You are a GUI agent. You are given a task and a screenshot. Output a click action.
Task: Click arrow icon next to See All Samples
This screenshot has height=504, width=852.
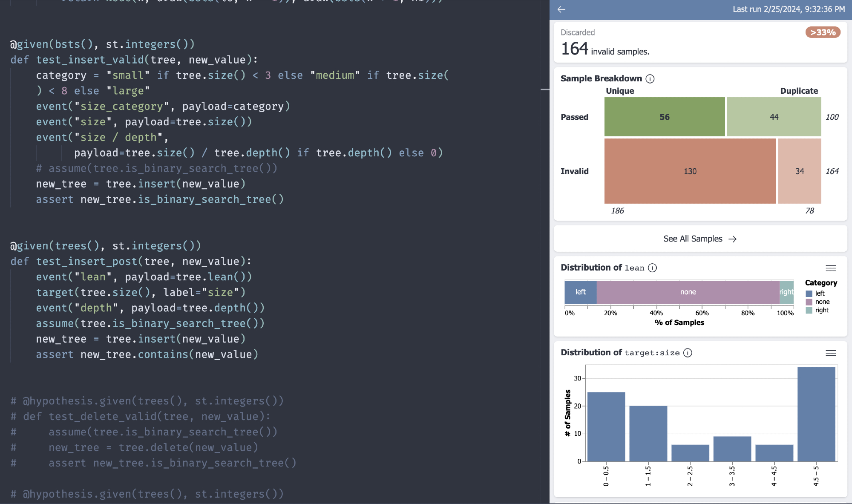coord(733,239)
